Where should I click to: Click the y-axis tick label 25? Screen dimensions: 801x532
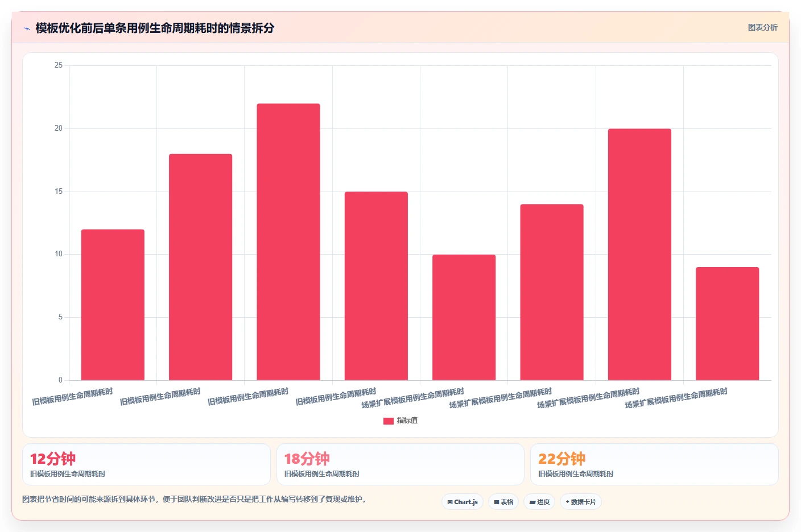[59, 65]
